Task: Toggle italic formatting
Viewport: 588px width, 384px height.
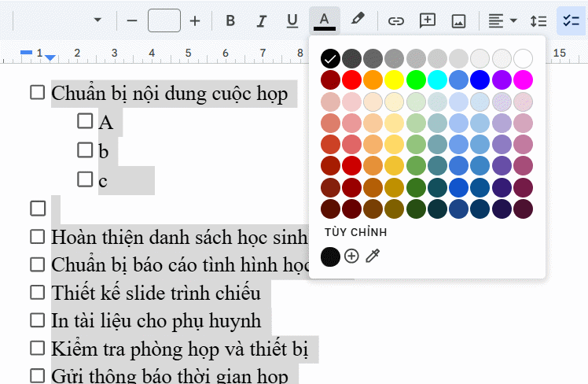Action: point(261,20)
